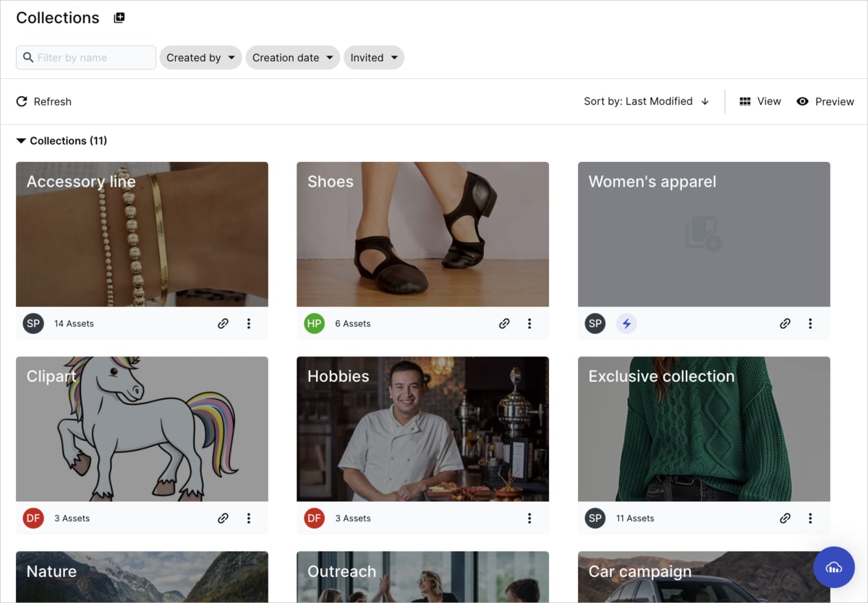Collapse the Collections (11) section
Viewport: 868px width, 603px height.
[22, 141]
